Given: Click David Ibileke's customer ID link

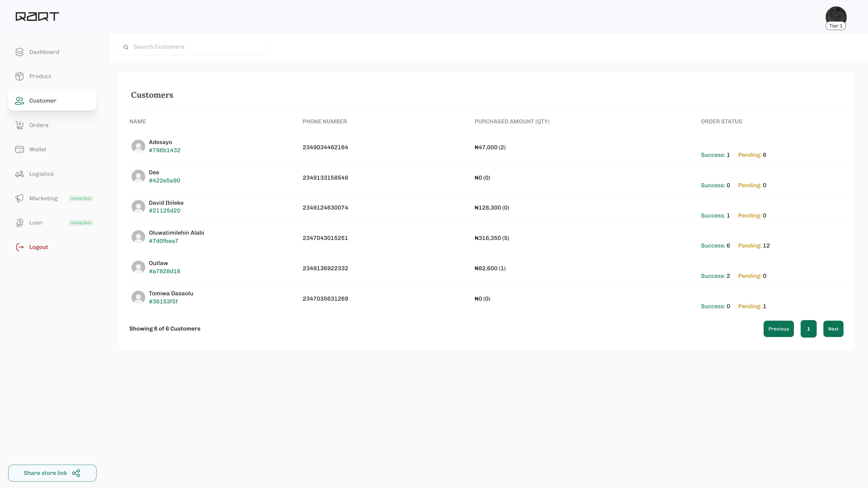Looking at the screenshot, I should pos(164,211).
